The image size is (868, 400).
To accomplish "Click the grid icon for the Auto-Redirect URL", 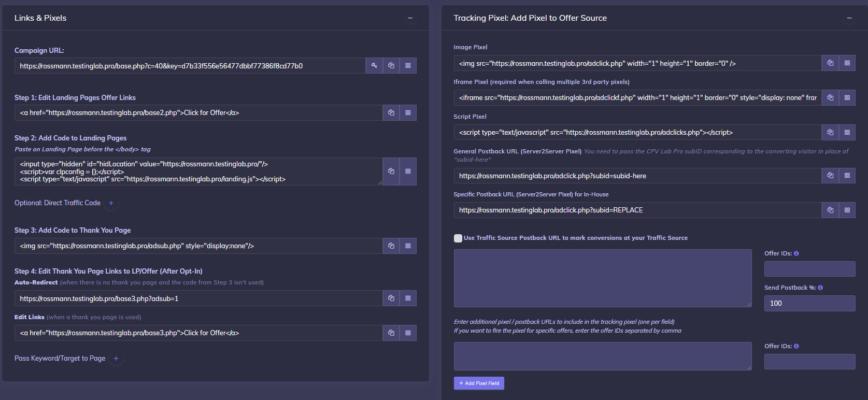I will [x=408, y=298].
